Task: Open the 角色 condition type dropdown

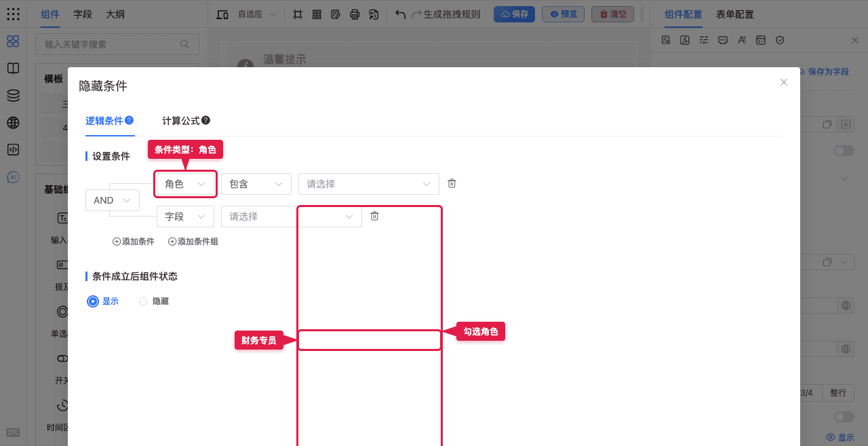Action: [185, 184]
